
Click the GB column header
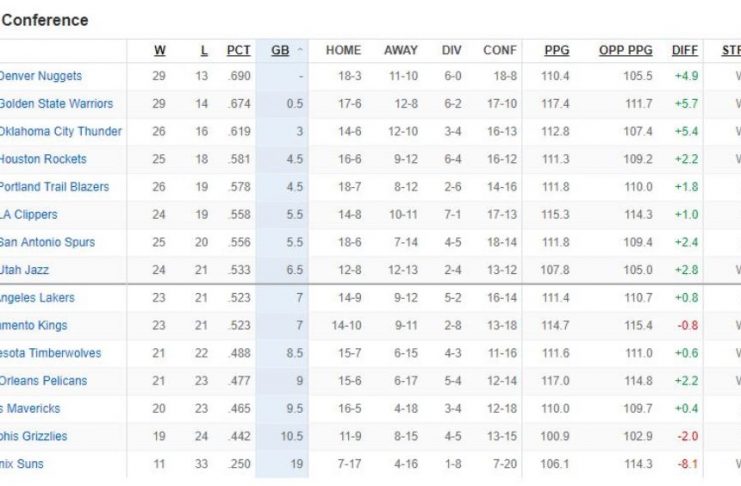click(x=280, y=51)
